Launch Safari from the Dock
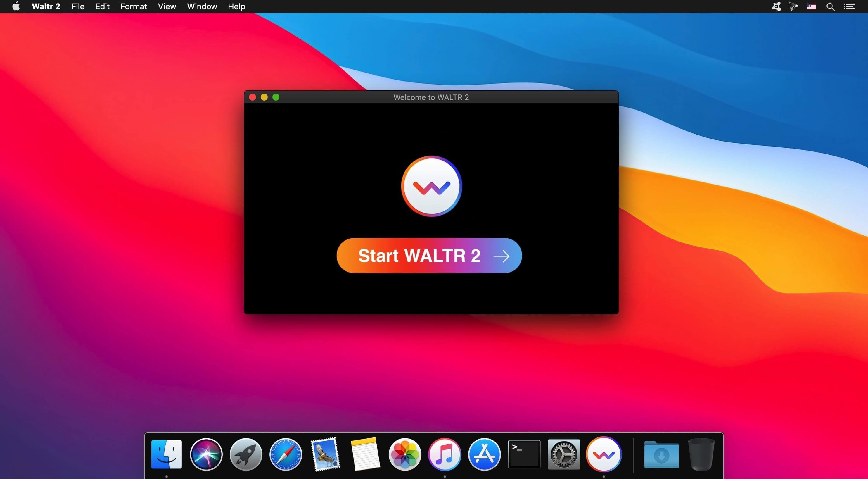This screenshot has width=868, height=479. 286,454
